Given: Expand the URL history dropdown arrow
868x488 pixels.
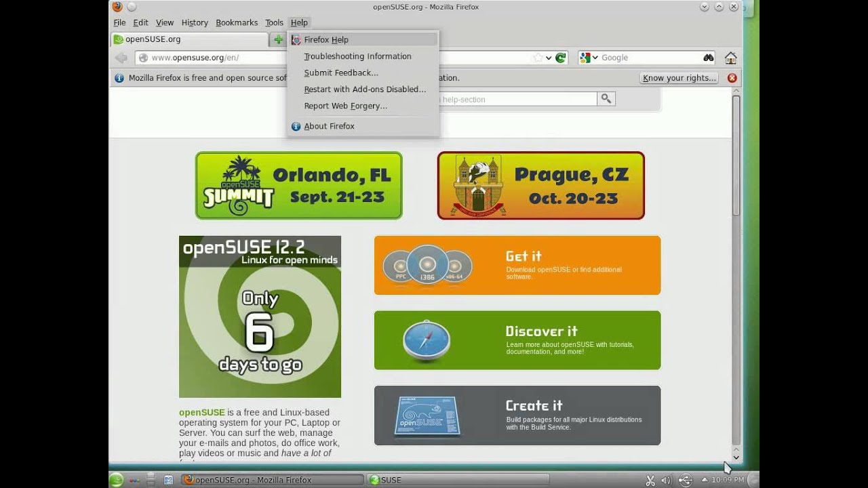Looking at the screenshot, I should point(549,58).
